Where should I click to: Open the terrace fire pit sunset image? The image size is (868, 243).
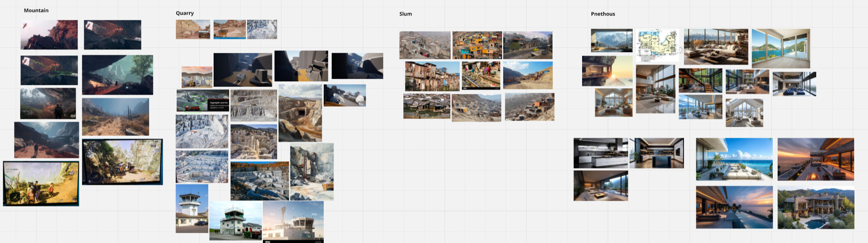click(815, 159)
